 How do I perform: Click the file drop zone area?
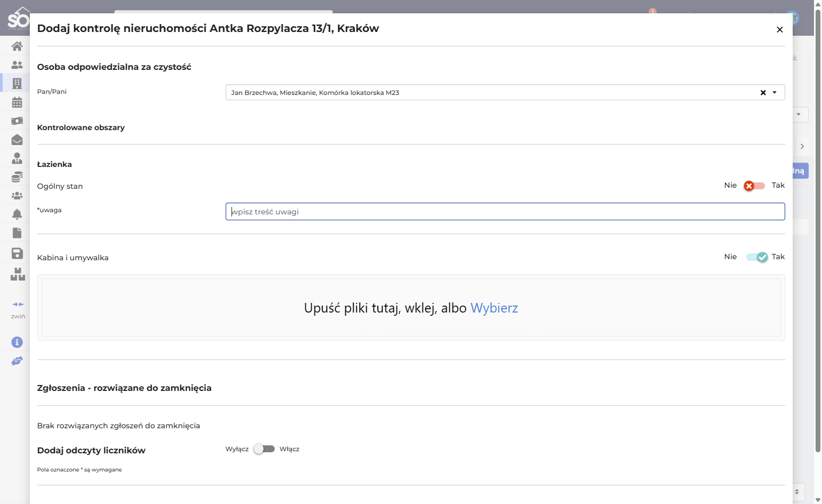(x=411, y=308)
